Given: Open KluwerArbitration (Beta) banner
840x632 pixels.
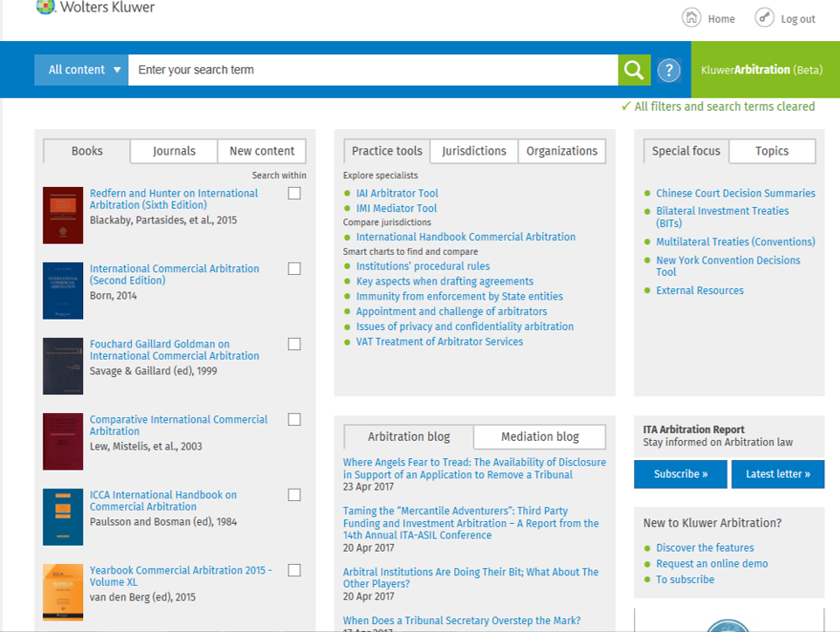Looking at the screenshot, I should point(765,70).
